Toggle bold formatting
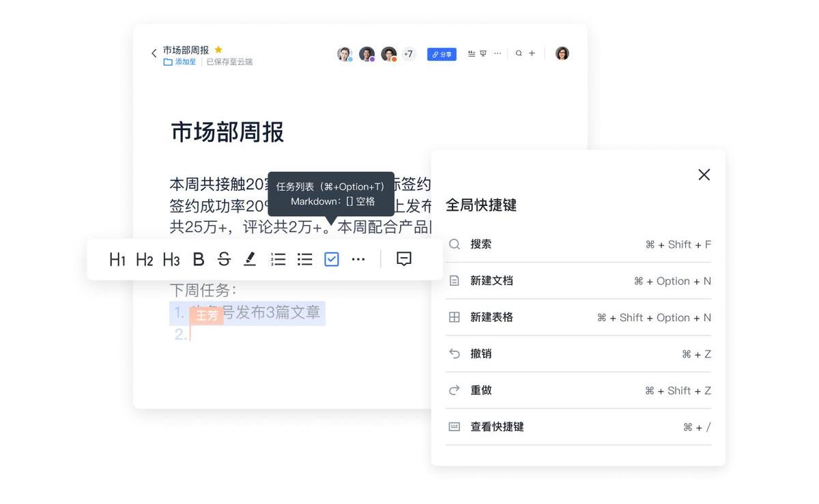The width and height of the screenshot is (819, 504). point(199,259)
